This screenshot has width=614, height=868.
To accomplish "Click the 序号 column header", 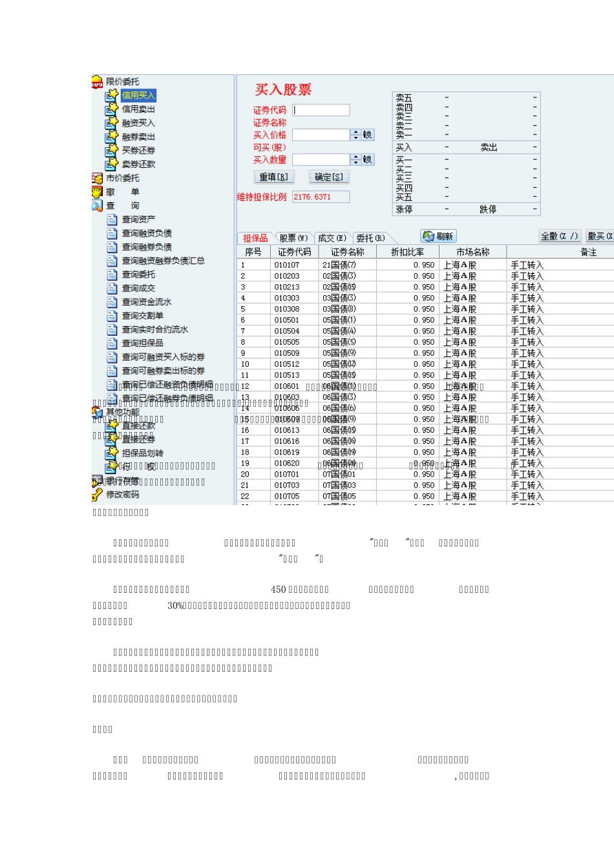I will point(253,252).
